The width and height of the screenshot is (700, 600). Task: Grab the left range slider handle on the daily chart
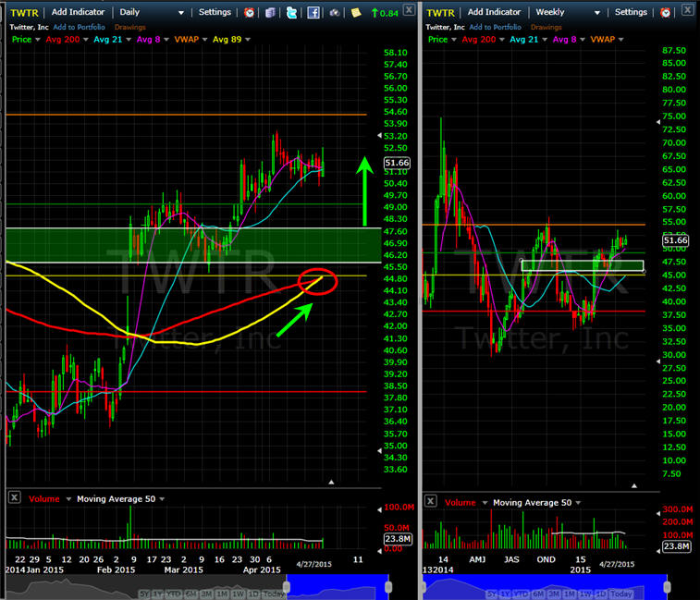click(287, 587)
